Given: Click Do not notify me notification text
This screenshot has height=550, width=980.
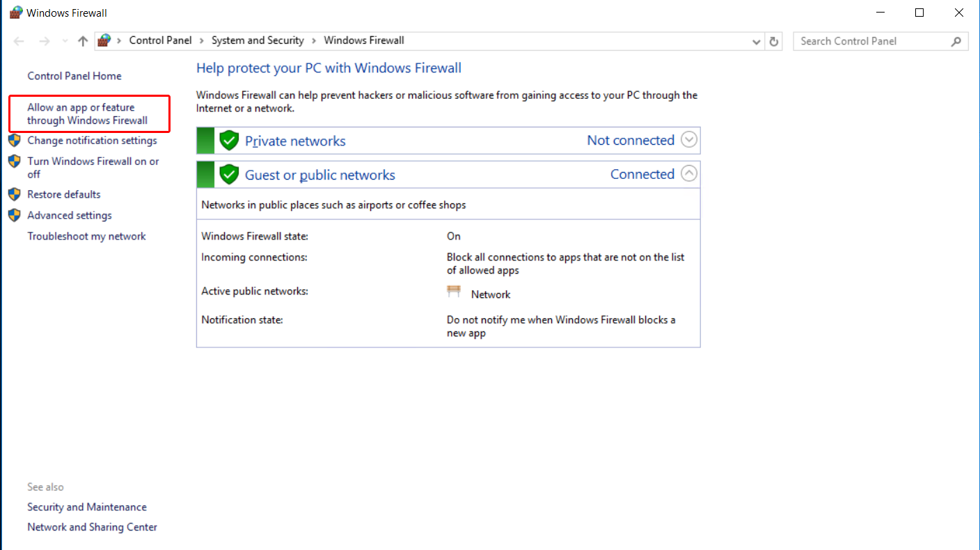Looking at the screenshot, I should tap(561, 326).
